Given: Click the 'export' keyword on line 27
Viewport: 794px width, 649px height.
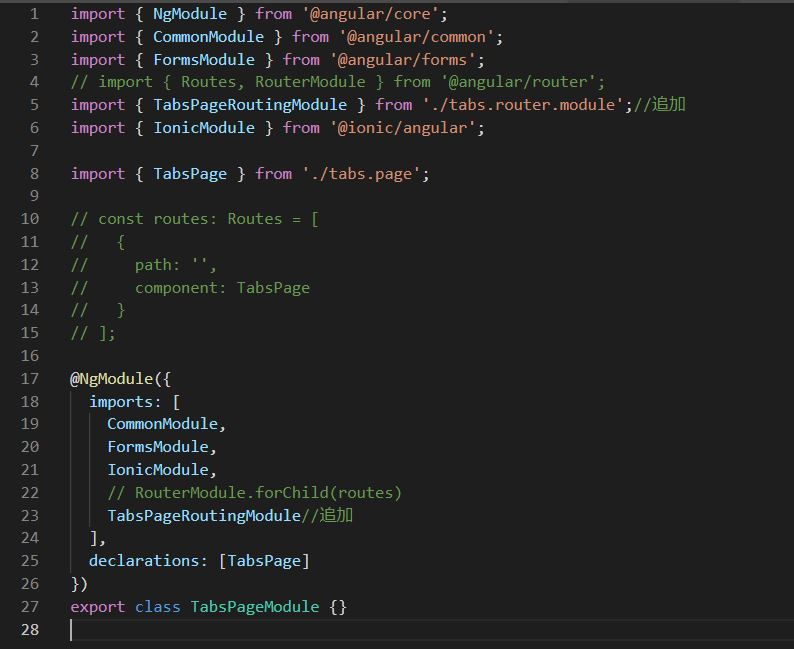Looking at the screenshot, I should 97,607.
